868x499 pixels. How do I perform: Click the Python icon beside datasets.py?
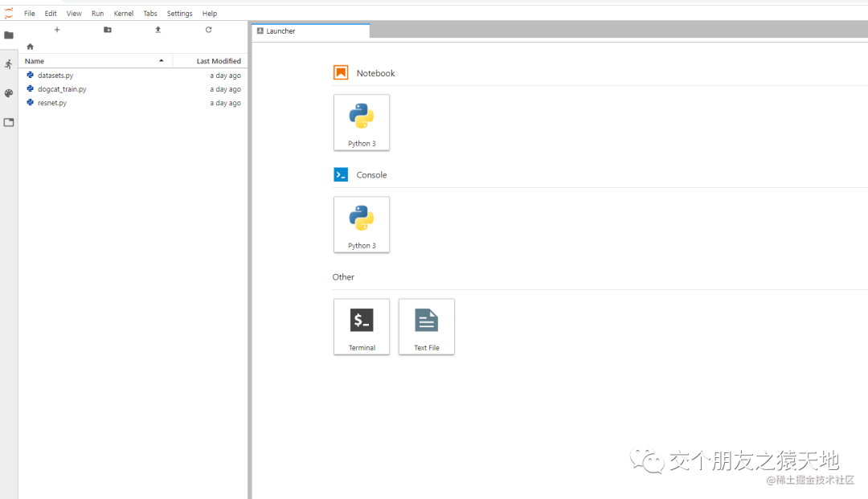pyautogui.click(x=31, y=75)
